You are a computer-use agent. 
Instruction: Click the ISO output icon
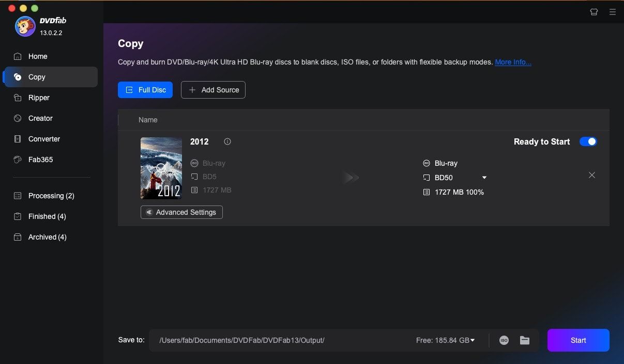pyautogui.click(x=504, y=340)
